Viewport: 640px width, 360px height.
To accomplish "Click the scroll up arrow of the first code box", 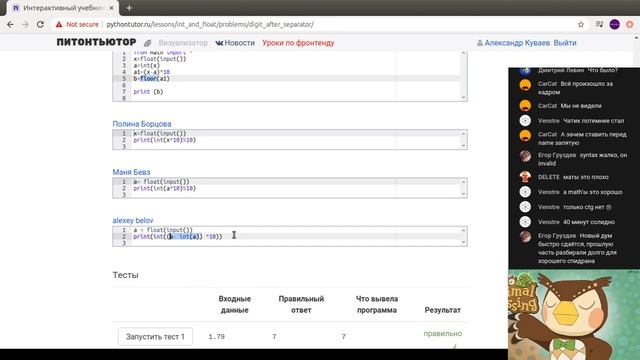I will (464, 53).
